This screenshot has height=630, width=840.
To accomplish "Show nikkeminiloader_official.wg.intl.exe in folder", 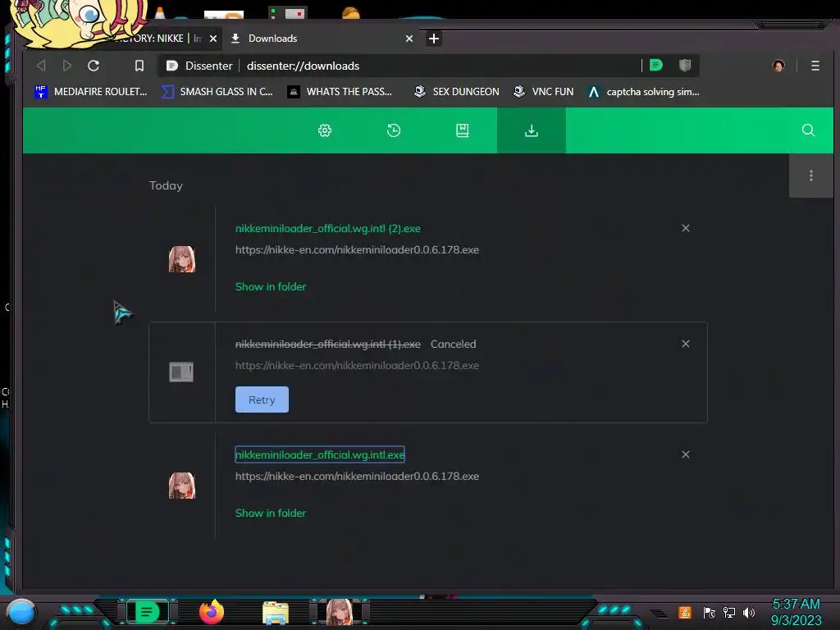I will (271, 514).
